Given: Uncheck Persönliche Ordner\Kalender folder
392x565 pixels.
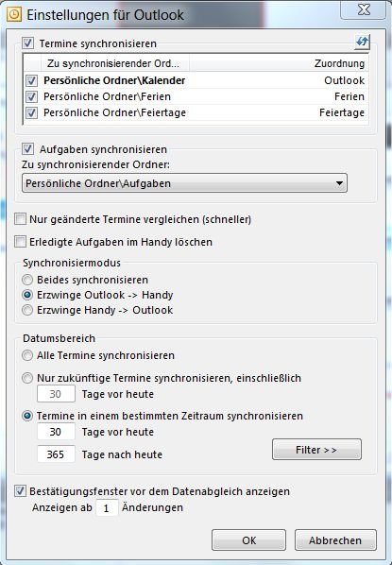Looking at the screenshot, I should point(32,80).
